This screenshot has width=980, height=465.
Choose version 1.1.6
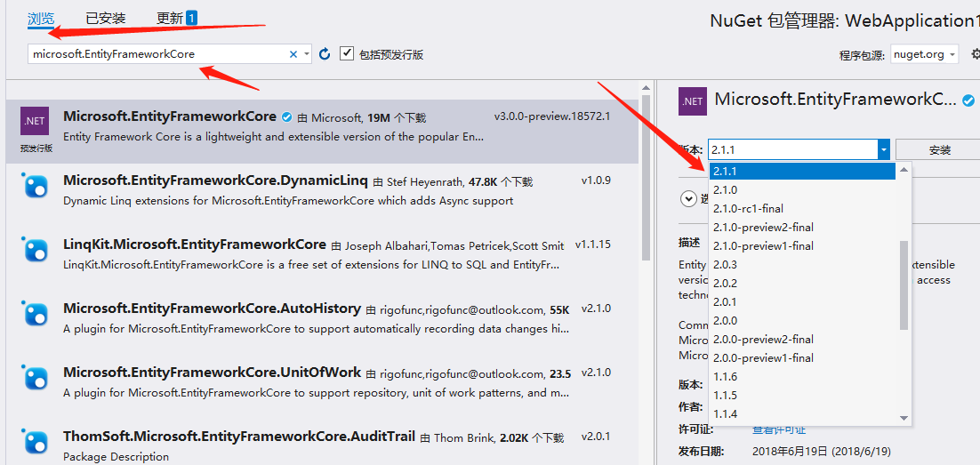point(803,377)
